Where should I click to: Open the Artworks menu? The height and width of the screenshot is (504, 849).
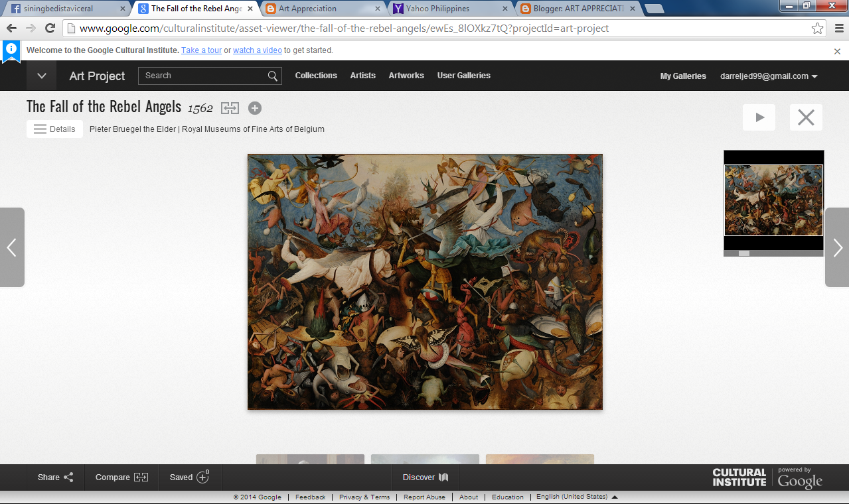406,76
